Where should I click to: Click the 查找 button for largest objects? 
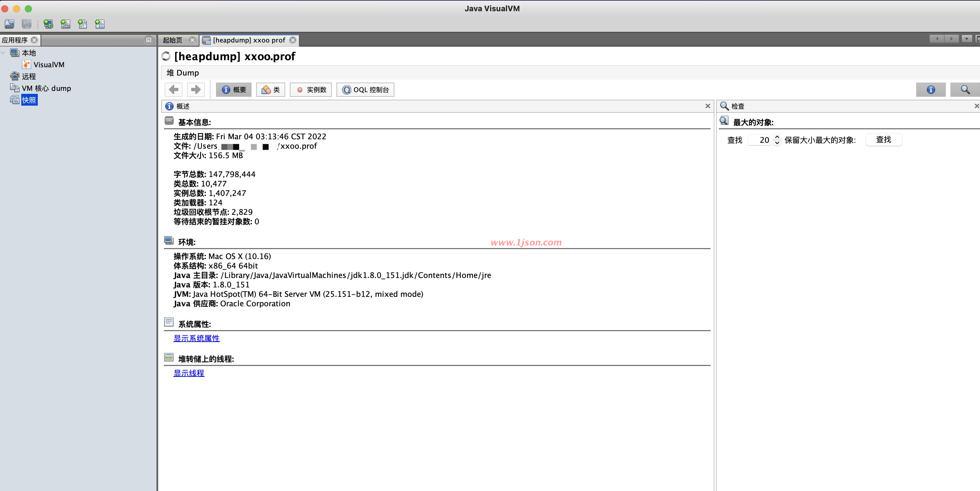(x=883, y=140)
